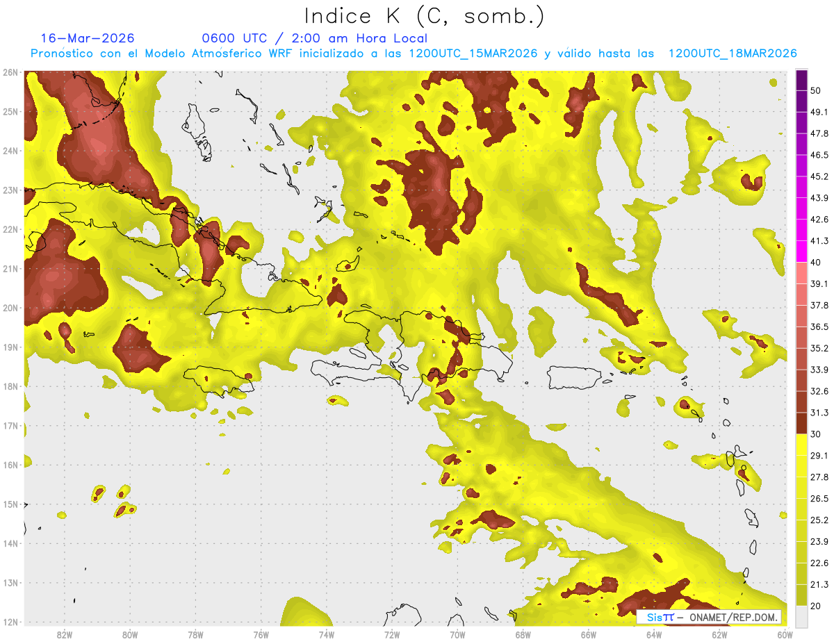The width and height of the screenshot is (834, 644).
Task: Select the "36.5" colorbar value
Action: [x=819, y=327]
